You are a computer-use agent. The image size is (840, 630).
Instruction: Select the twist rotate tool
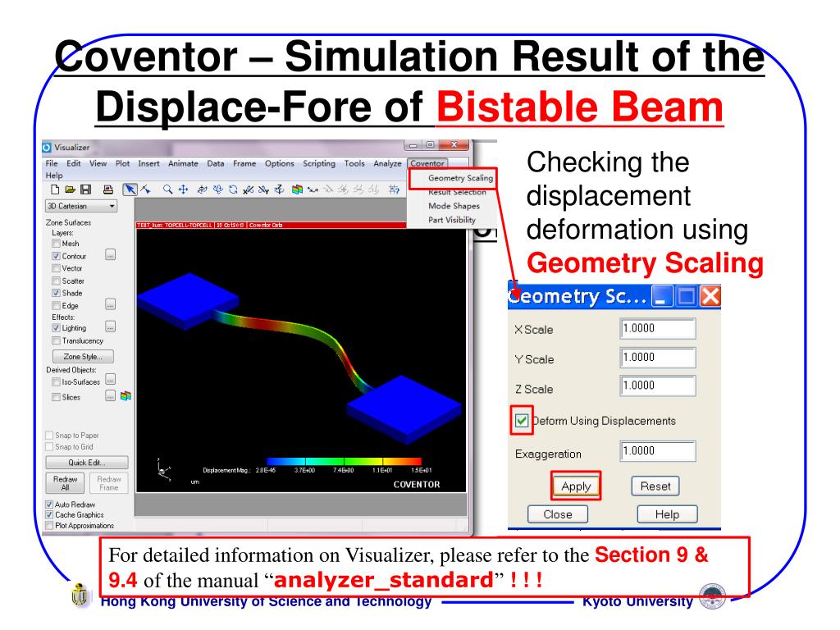233,189
